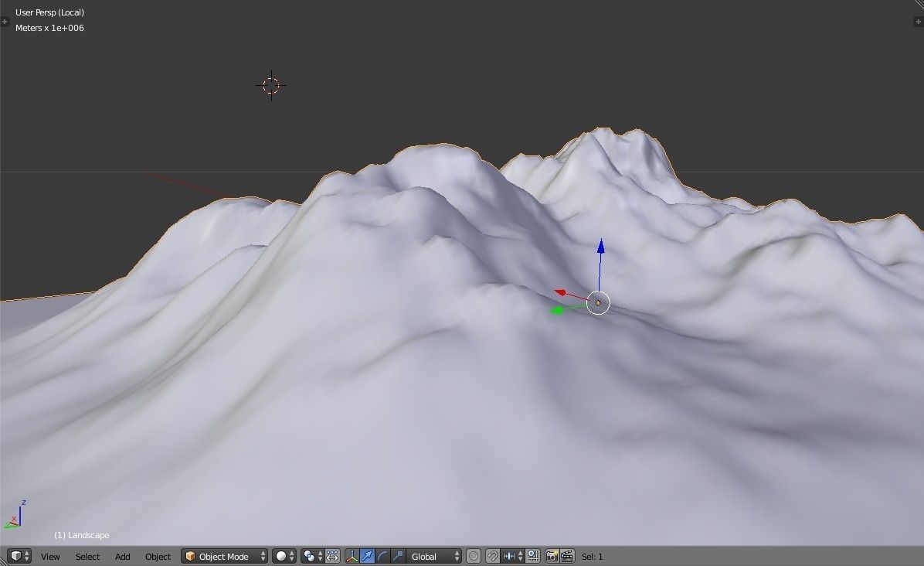Click the blue Z axis manipulator arrow
The width and height of the screenshot is (924, 566).
tap(600, 247)
